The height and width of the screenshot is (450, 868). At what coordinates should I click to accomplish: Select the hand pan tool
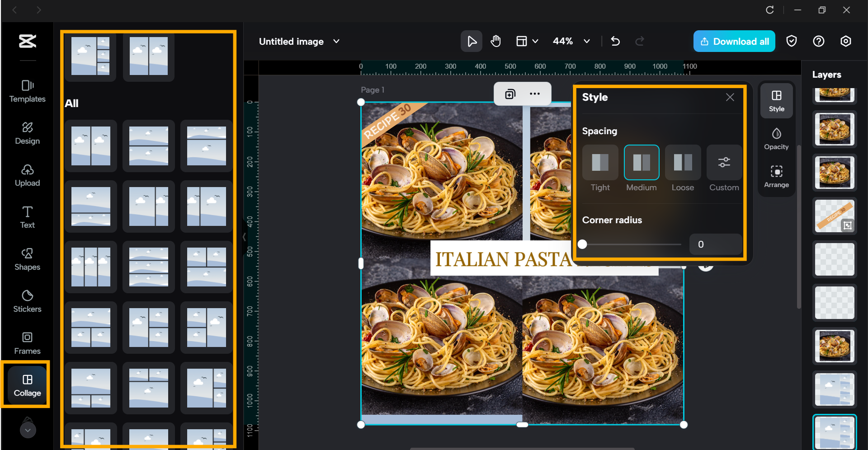click(x=495, y=41)
